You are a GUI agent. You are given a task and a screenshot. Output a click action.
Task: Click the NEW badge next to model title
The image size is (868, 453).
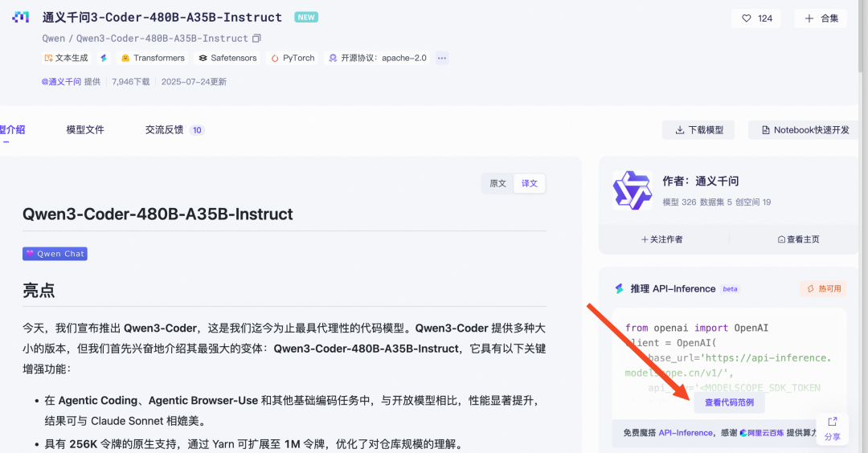click(306, 17)
